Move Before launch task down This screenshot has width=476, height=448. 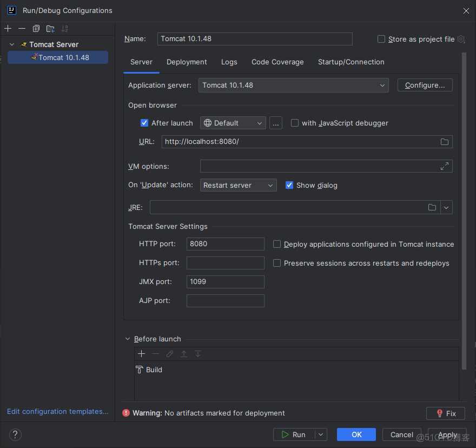click(x=198, y=354)
